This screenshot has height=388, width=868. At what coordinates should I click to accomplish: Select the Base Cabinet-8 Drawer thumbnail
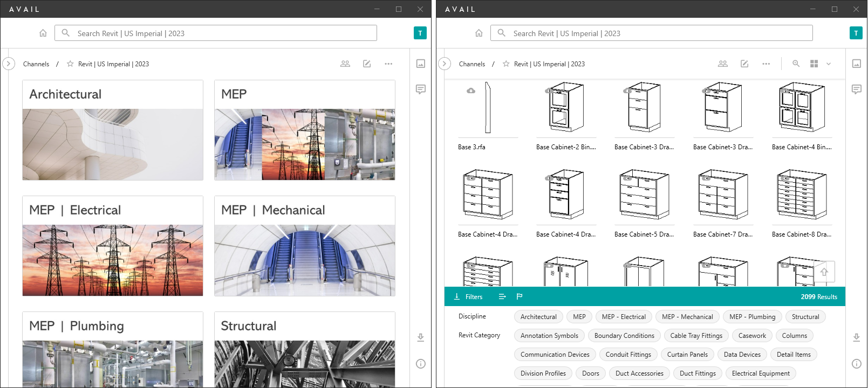pos(802,195)
